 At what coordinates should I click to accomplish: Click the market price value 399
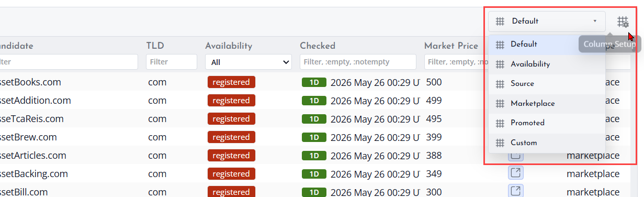tap(434, 137)
